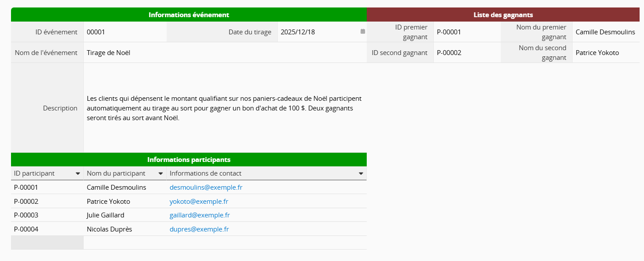Select the Nom du second gagnant label
Image resolution: width=644 pixels, height=261 pixels.
pyautogui.click(x=536, y=52)
